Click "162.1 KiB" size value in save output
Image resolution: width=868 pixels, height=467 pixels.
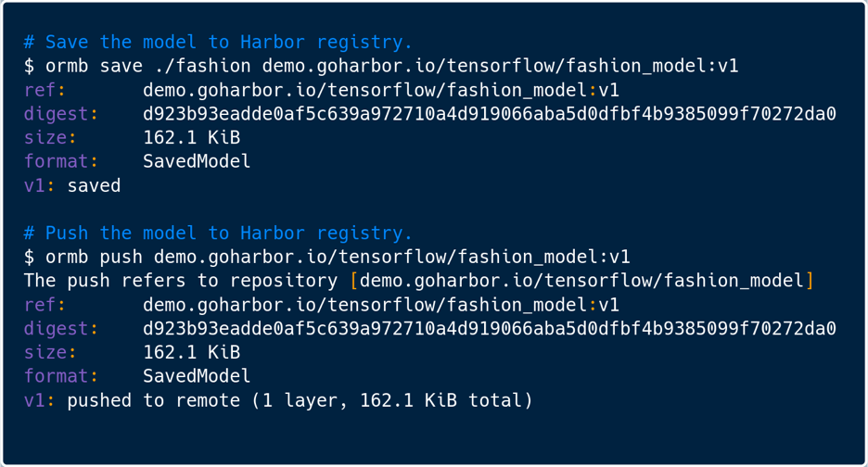tap(191, 138)
